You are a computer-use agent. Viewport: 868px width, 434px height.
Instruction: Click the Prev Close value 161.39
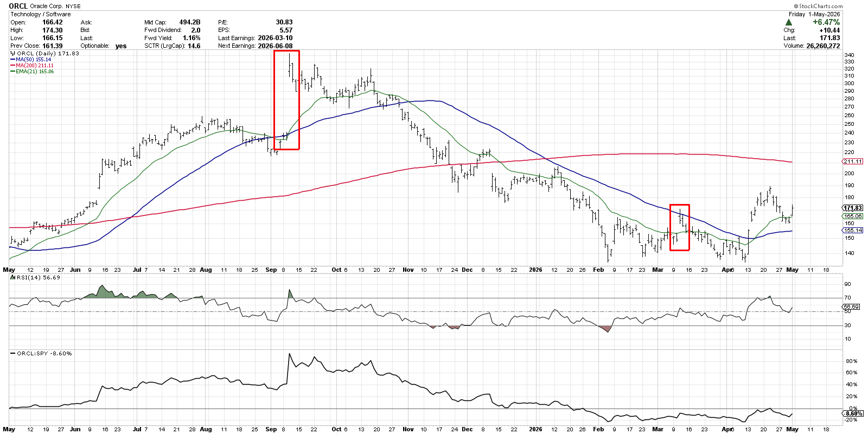[53, 46]
